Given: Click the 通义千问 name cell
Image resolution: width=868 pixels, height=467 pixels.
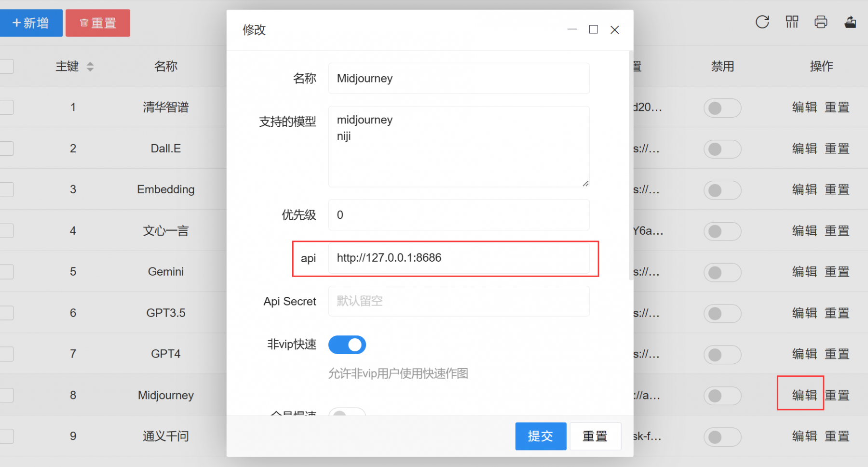Looking at the screenshot, I should 166,436.
